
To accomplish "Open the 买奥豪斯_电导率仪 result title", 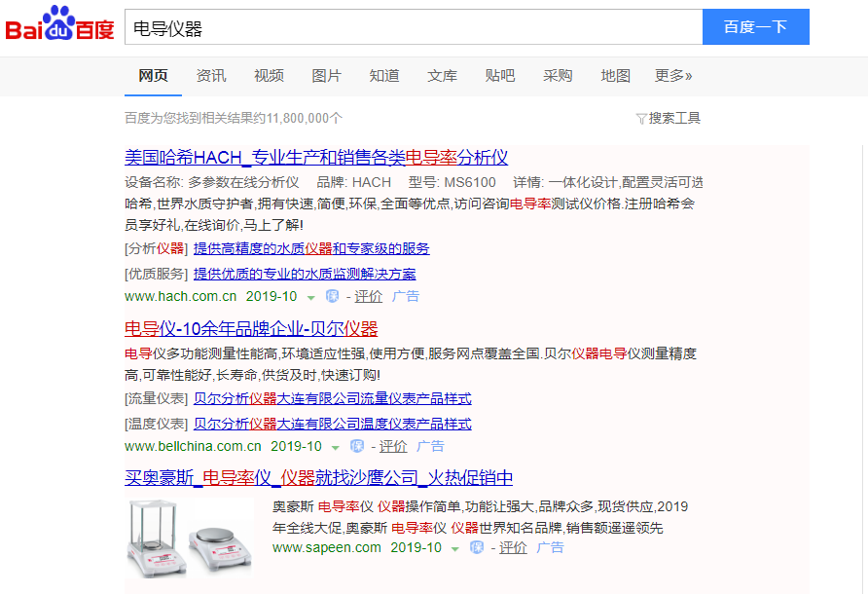I will point(319,478).
